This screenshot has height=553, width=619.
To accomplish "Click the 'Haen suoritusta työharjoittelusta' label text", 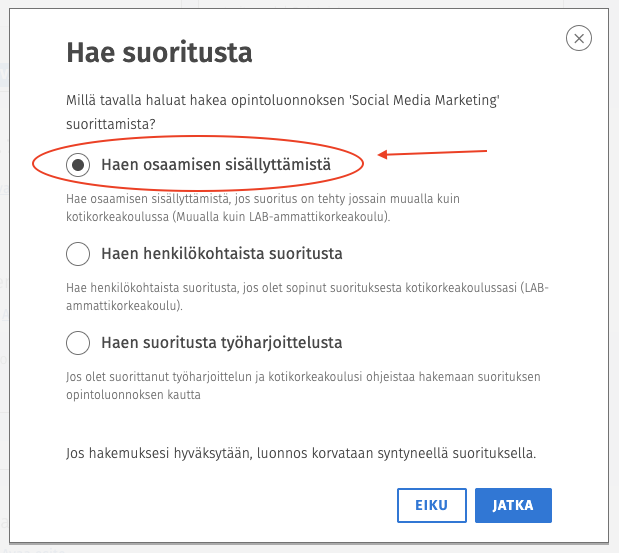I will click(x=221, y=343).
